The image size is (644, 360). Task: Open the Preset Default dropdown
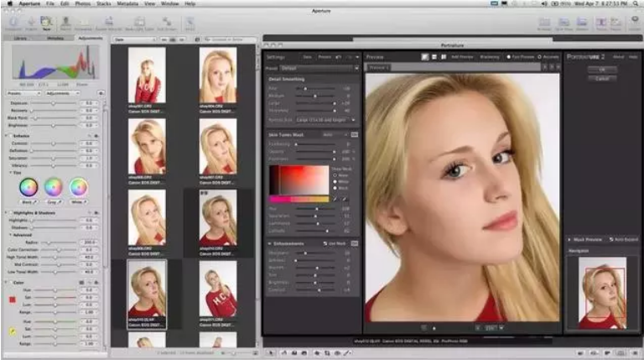click(319, 68)
